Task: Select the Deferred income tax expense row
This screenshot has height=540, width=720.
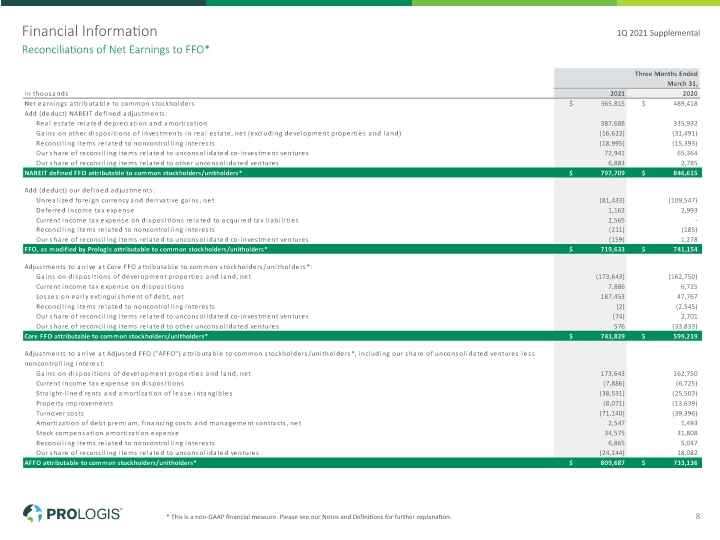Action: 362,210
